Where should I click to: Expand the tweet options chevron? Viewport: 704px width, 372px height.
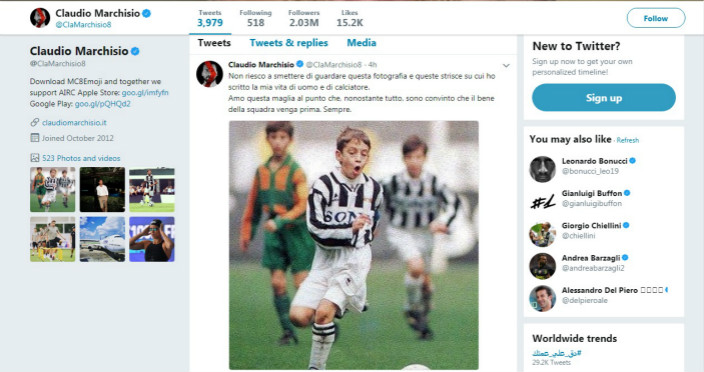tap(506, 66)
